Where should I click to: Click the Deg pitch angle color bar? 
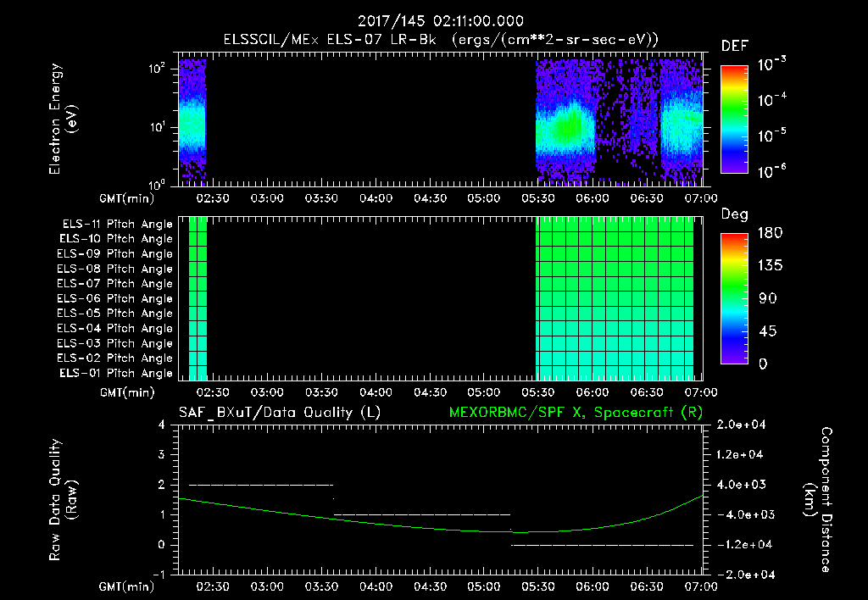coord(734,298)
